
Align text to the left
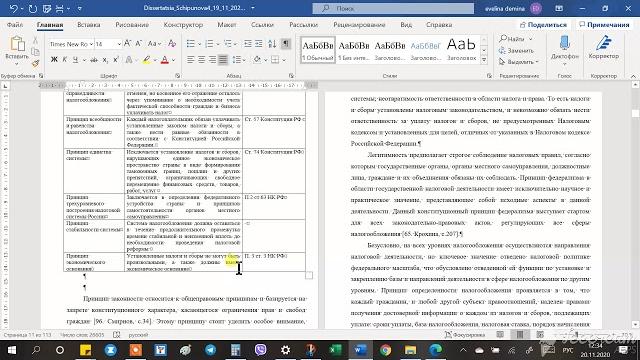coord(191,60)
